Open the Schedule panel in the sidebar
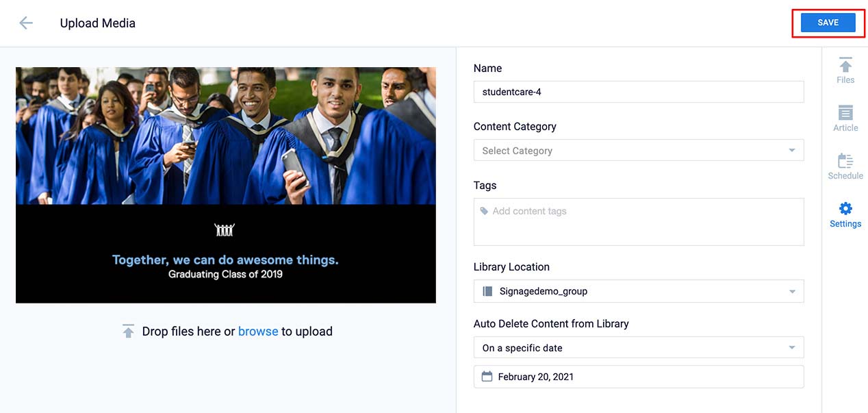This screenshot has width=868, height=413. tap(845, 166)
